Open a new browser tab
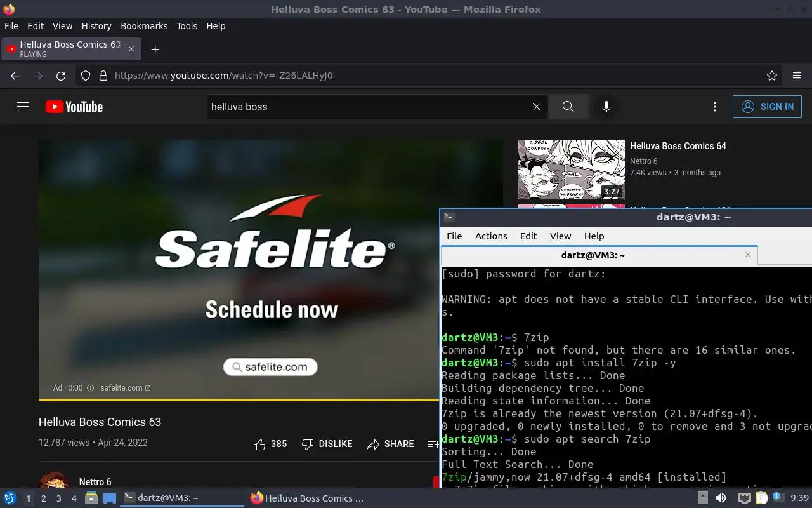Image resolution: width=812 pixels, height=508 pixels. [x=155, y=49]
